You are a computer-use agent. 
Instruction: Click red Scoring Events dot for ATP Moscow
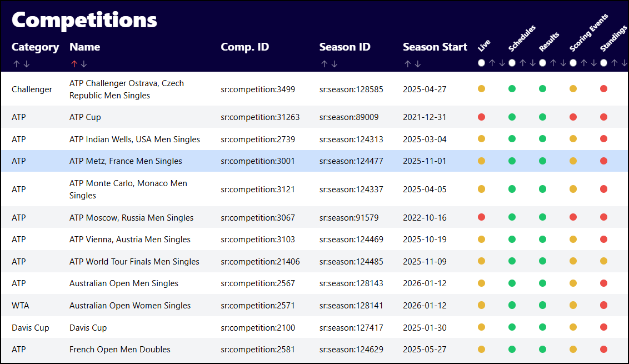(573, 217)
